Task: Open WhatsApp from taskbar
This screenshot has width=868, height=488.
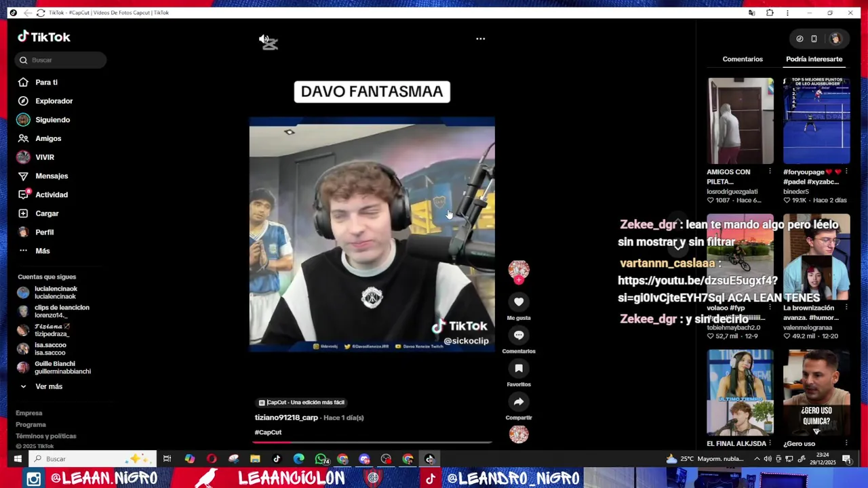Action: [x=321, y=459]
